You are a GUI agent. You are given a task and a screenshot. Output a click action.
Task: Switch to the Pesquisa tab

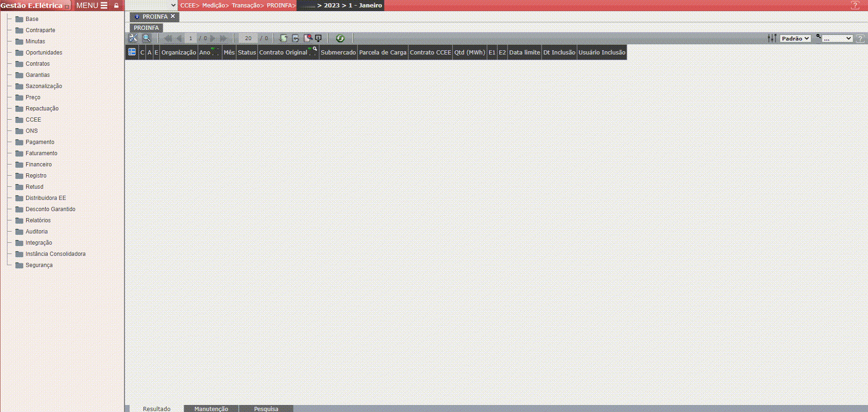[266, 409]
